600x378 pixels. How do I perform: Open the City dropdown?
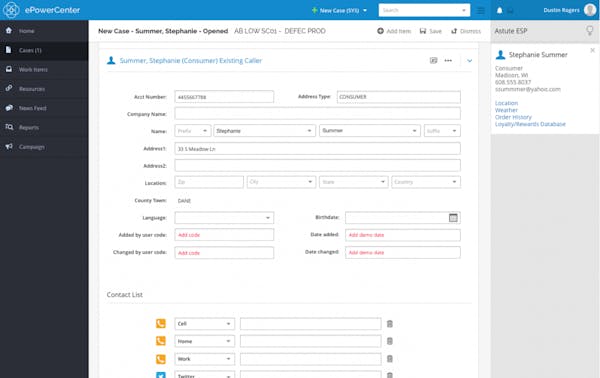[281, 182]
